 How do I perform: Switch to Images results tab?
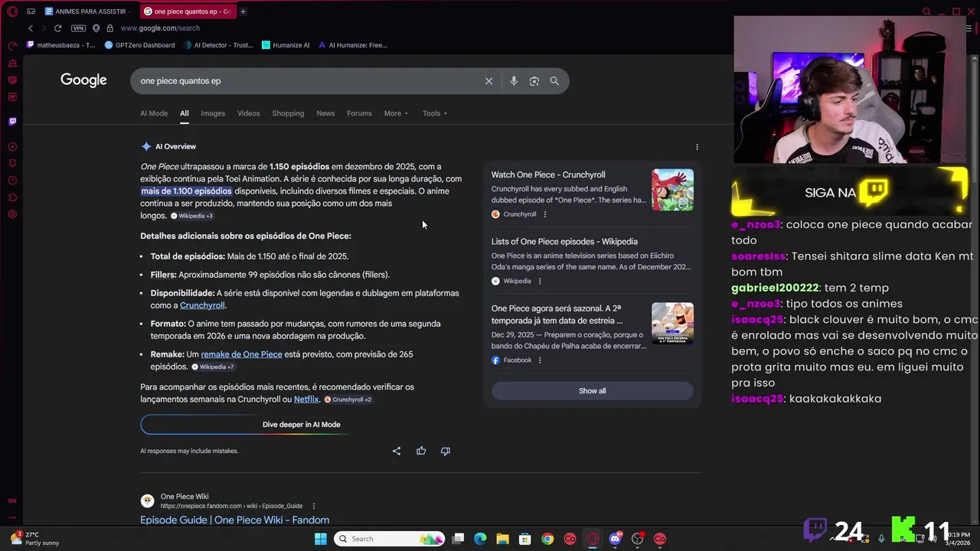[x=213, y=113]
